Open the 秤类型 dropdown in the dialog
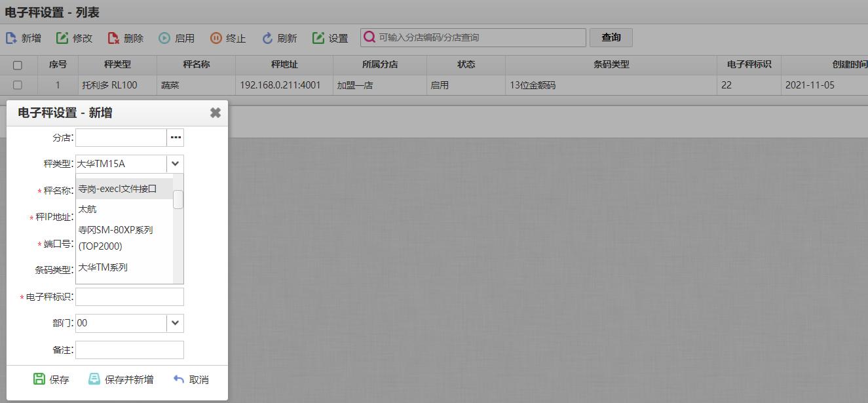 [174, 164]
